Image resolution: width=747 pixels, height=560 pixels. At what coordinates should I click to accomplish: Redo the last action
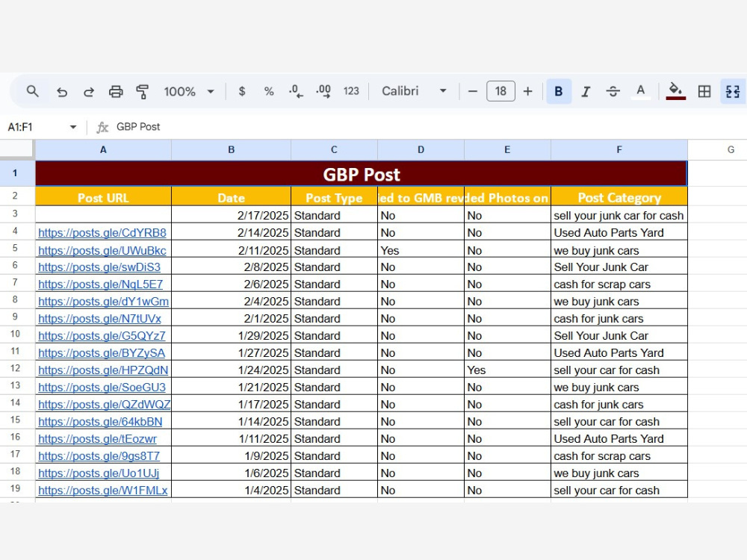point(89,91)
